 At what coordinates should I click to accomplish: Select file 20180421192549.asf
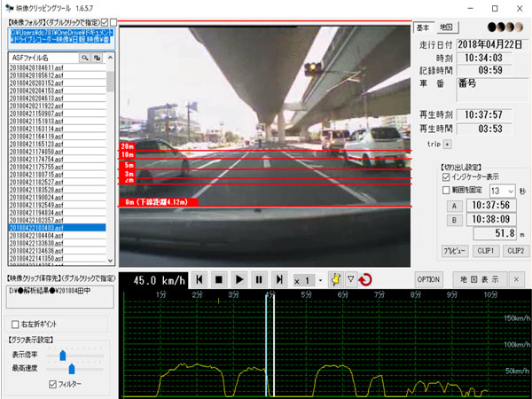pyautogui.click(x=57, y=206)
